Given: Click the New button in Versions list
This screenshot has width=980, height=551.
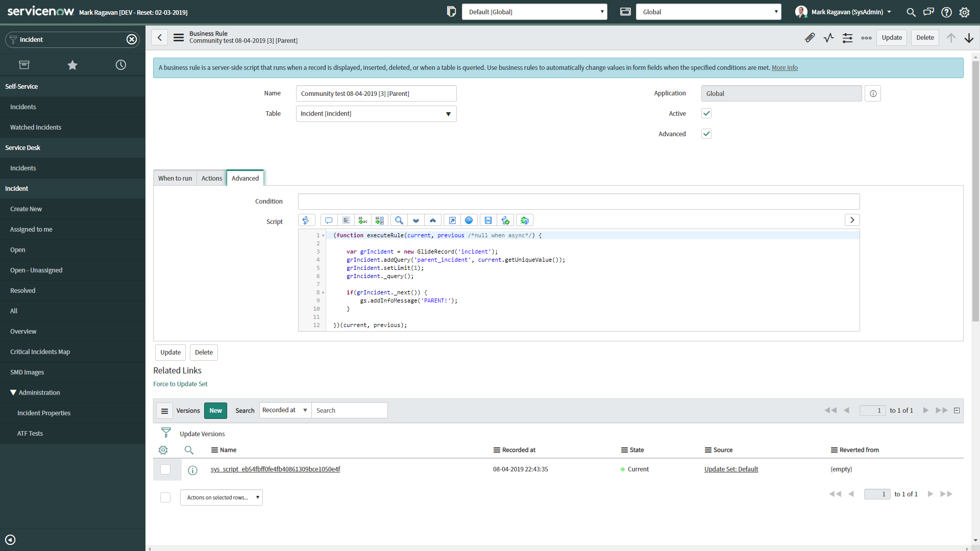Looking at the screenshot, I should (215, 411).
